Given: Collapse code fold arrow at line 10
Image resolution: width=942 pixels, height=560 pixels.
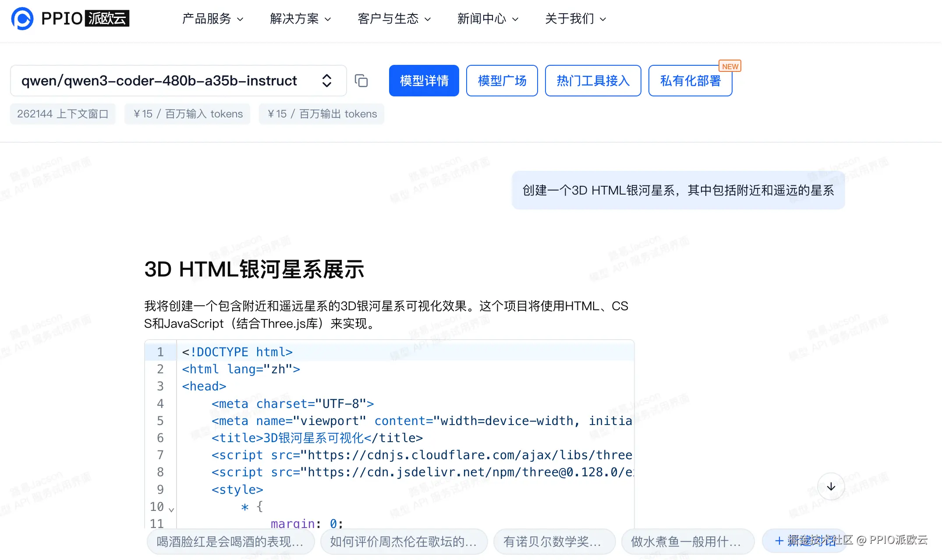Looking at the screenshot, I should click(171, 509).
